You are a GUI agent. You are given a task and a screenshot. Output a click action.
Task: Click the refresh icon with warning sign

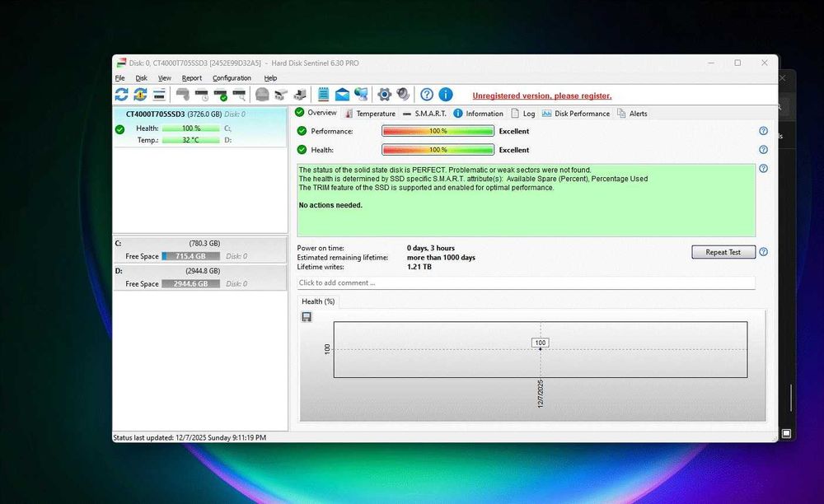point(140,95)
